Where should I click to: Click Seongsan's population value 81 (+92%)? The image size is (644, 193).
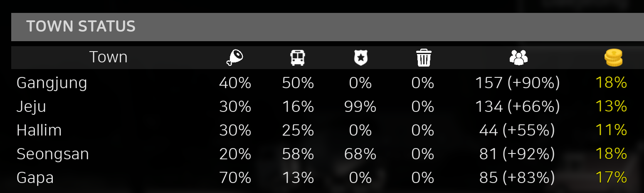517,154
